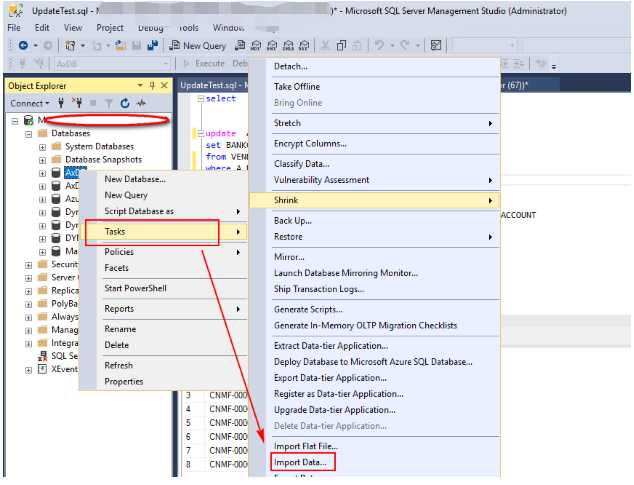Click New Database... in context menu

[135, 179]
